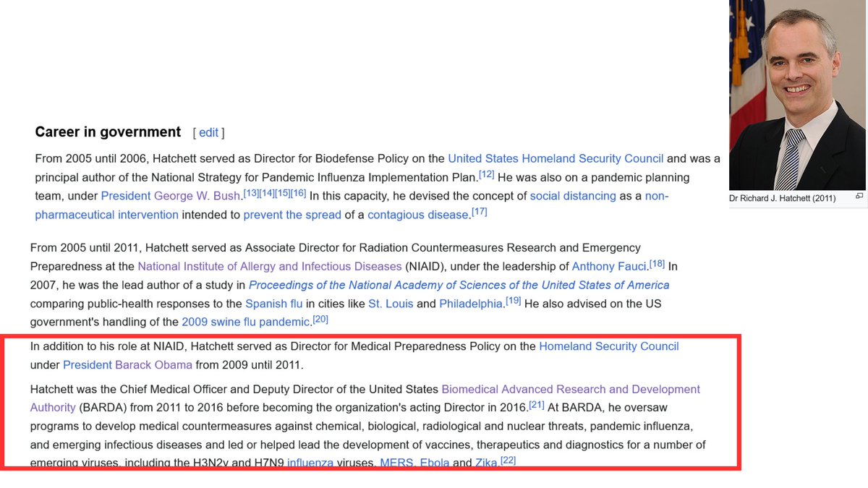Follow the 2009 swine flu pandemic link
The width and height of the screenshot is (868, 488).
246,322
